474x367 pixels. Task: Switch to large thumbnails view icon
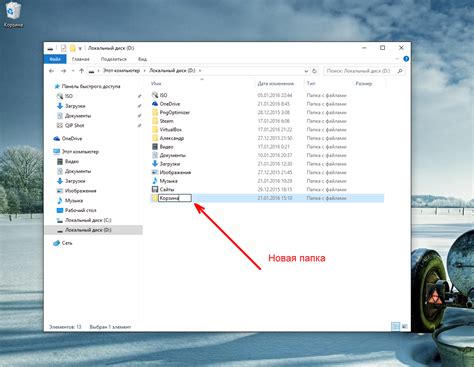(405, 327)
